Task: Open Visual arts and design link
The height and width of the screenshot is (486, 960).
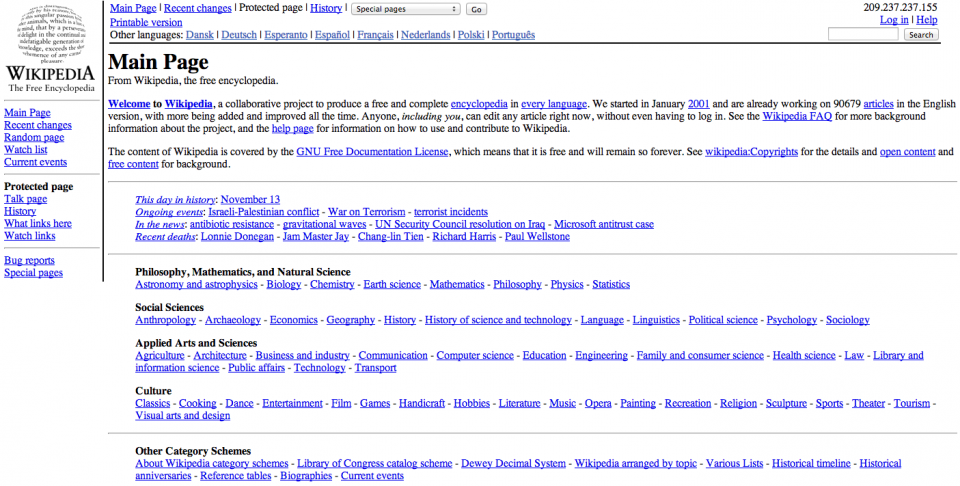Action: click(182, 416)
